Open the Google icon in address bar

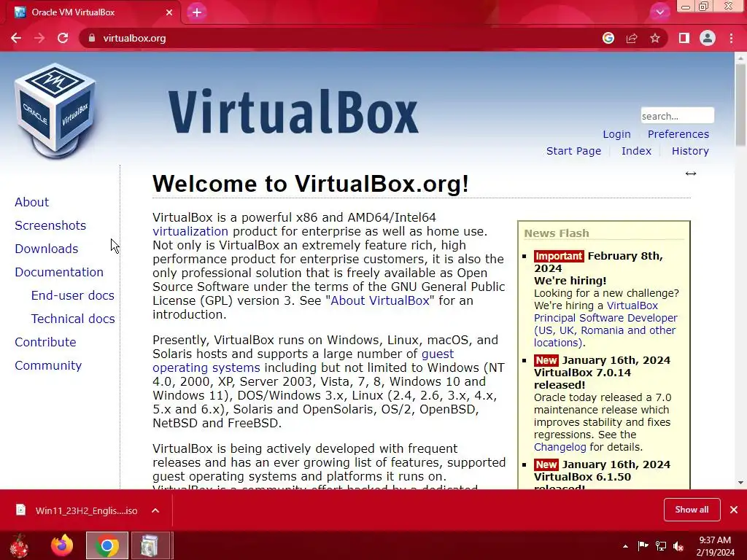(x=608, y=38)
